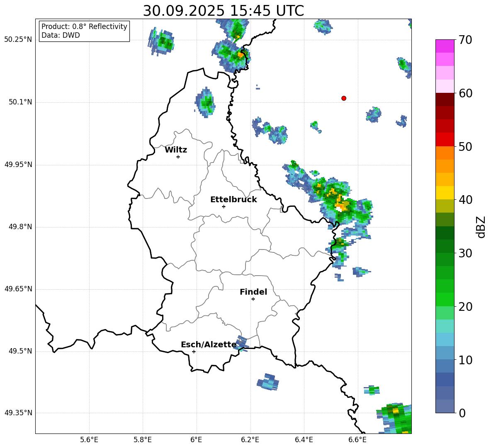The width and height of the screenshot is (491, 448).
Task: Click the orange swatch just below 50 dBZ
Action: [x=445, y=153]
